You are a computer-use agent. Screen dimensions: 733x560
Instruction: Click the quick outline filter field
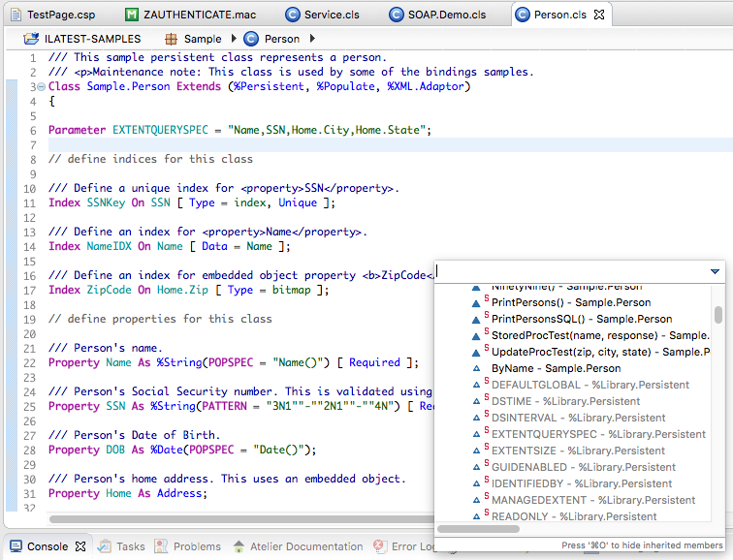[570, 271]
